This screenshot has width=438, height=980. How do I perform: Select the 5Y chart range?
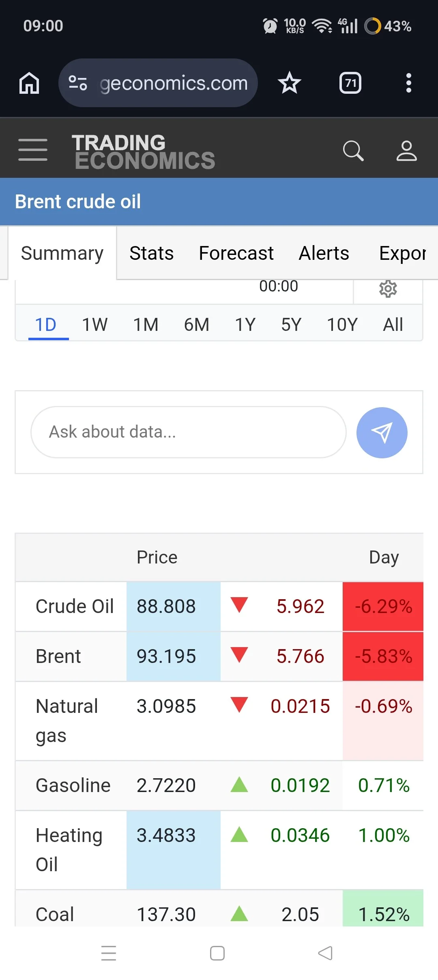pos(292,325)
